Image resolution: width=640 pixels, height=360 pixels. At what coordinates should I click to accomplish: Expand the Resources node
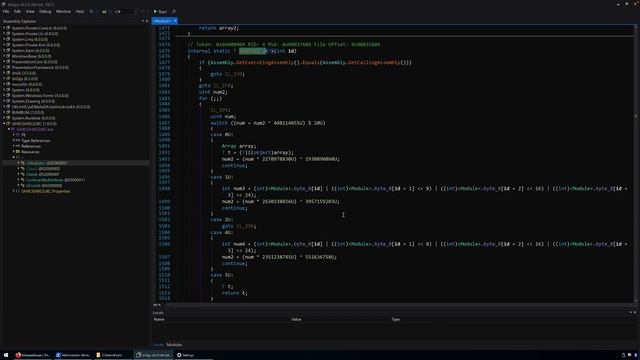pos(13,152)
